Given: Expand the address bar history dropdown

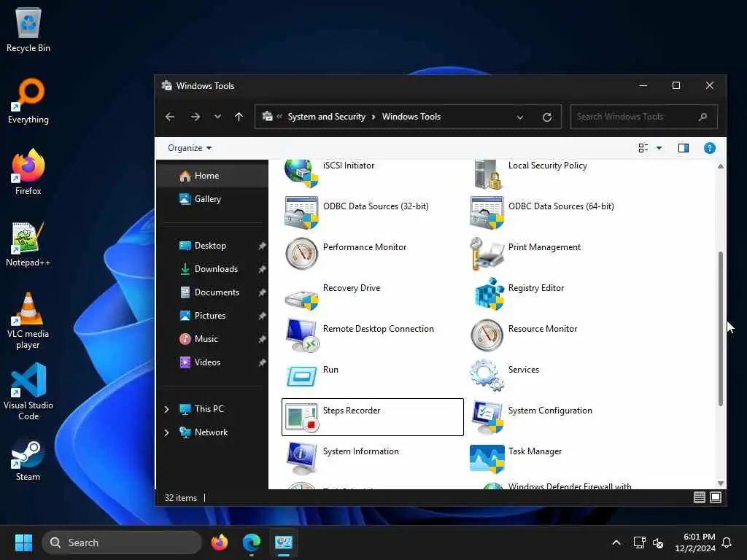Looking at the screenshot, I should [519, 117].
